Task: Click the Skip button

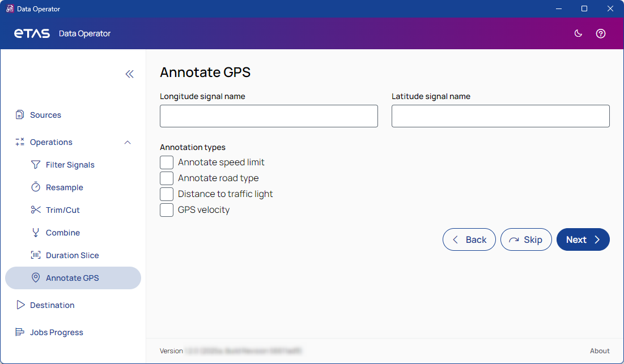Action: (x=526, y=239)
